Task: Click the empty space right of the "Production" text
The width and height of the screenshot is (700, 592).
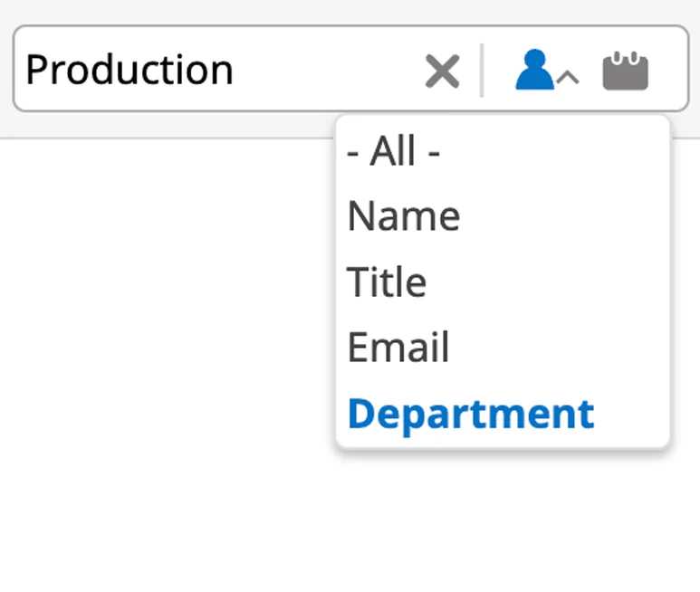Action: click(x=328, y=70)
